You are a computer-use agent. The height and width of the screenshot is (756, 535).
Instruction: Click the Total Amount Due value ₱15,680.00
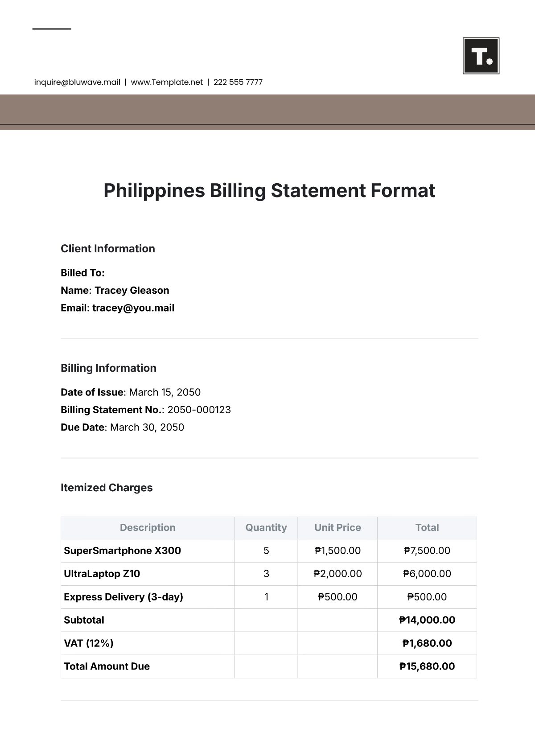pyautogui.click(x=427, y=667)
